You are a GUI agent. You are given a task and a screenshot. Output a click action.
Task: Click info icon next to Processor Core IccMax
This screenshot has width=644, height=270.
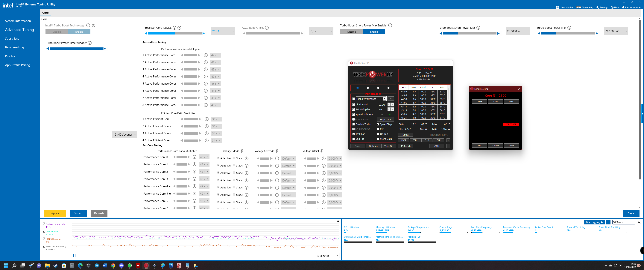point(174,28)
